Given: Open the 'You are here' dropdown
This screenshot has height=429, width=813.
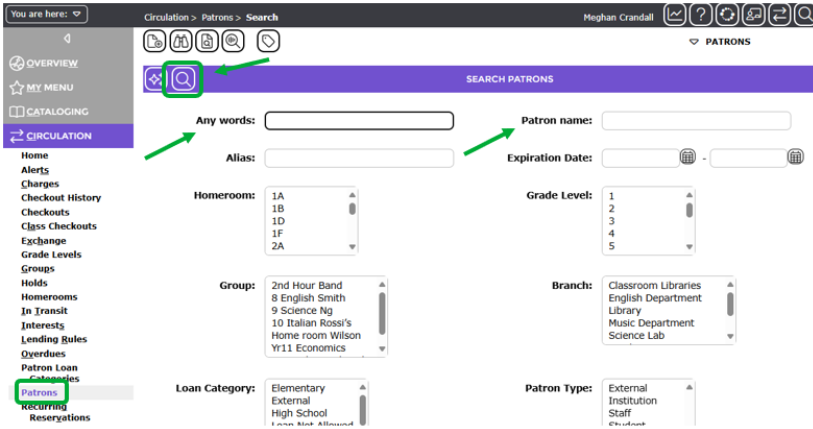Looking at the screenshot, I should pyautogui.click(x=46, y=14).
